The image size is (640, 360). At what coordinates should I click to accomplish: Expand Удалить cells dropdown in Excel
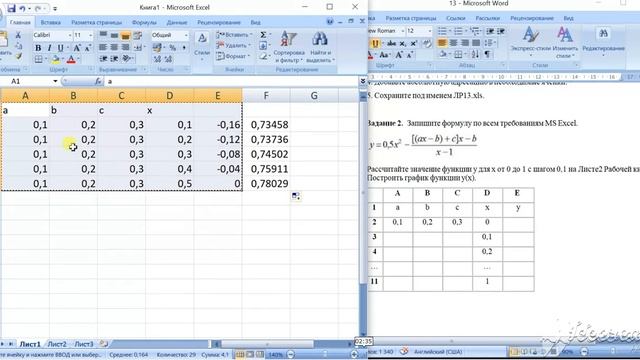coord(249,46)
